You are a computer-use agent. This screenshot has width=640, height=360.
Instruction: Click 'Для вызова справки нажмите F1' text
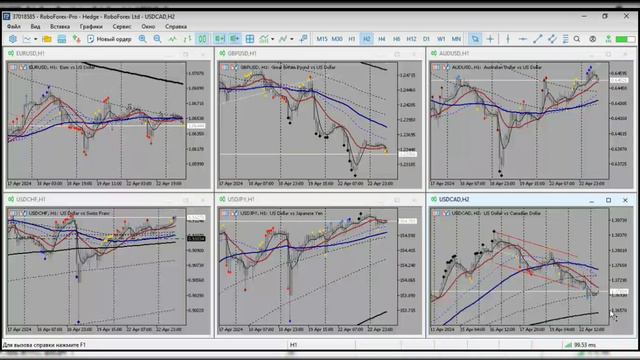(44, 345)
